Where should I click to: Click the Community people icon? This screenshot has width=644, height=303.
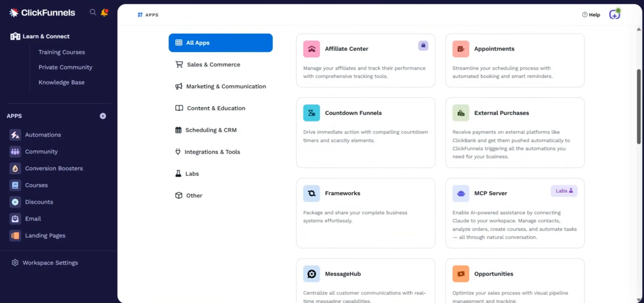pos(15,151)
